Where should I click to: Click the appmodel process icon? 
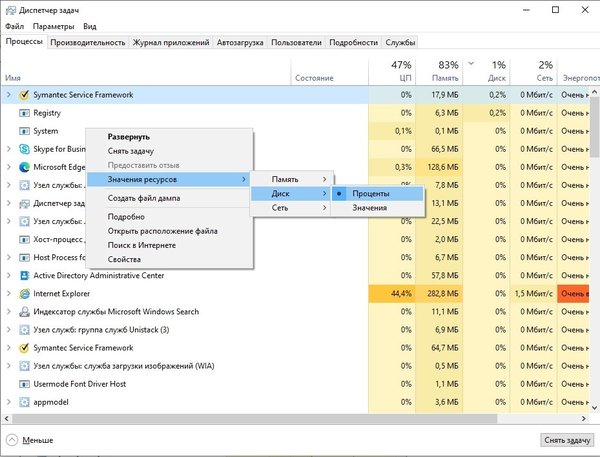(x=24, y=402)
